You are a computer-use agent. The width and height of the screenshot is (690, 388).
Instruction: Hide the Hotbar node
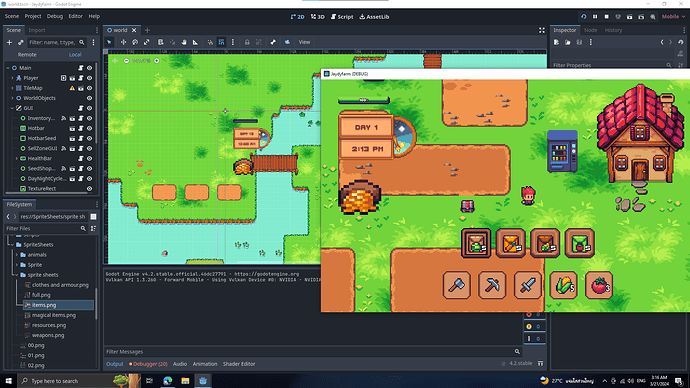[x=89, y=128]
